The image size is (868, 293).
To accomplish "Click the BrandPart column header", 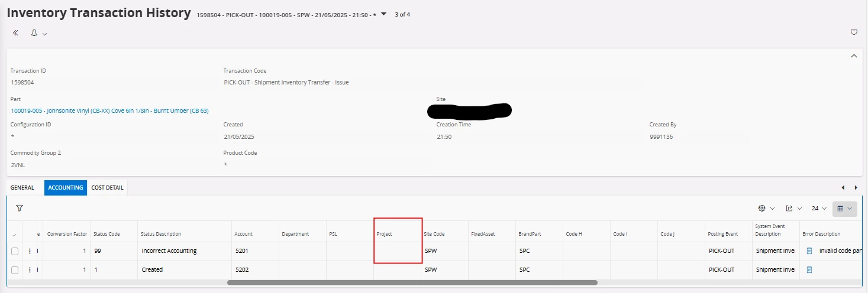I will pos(530,234).
